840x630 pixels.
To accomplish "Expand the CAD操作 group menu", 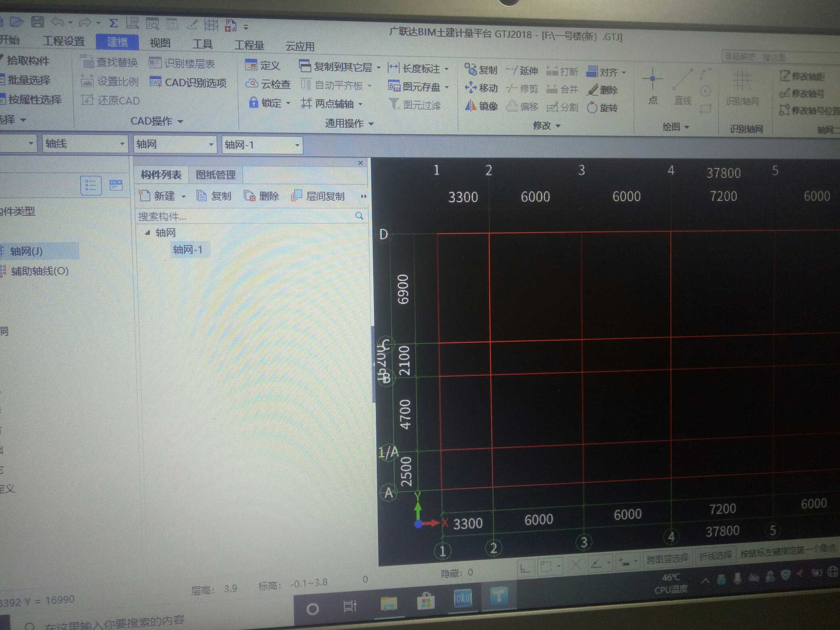I will pos(157,121).
